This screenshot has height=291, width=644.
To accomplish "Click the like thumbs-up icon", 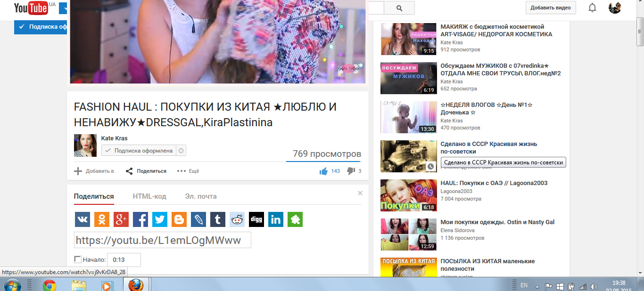I will pos(323,171).
